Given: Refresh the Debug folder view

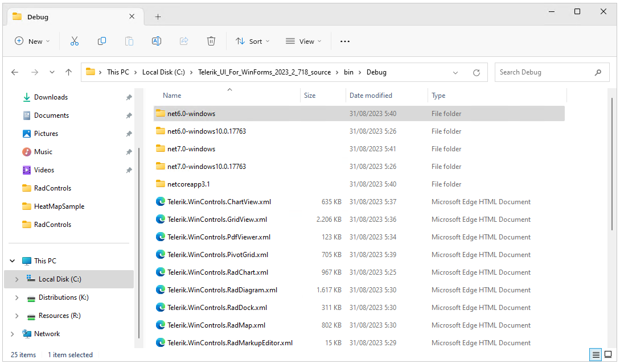Looking at the screenshot, I should coord(477,73).
